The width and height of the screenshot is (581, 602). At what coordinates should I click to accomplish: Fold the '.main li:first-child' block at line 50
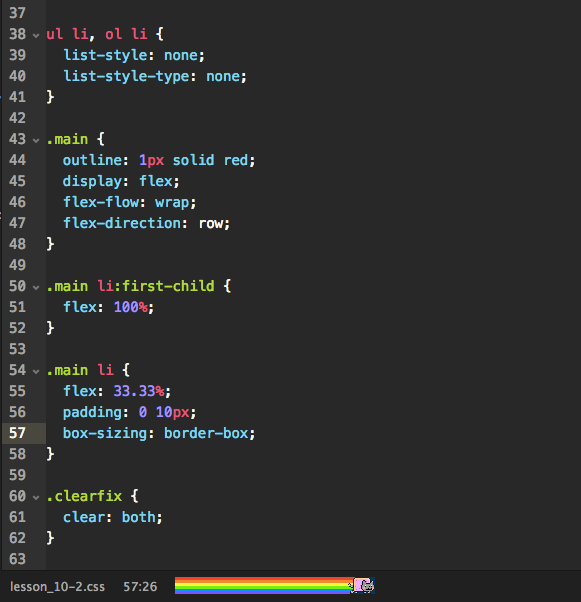36,287
